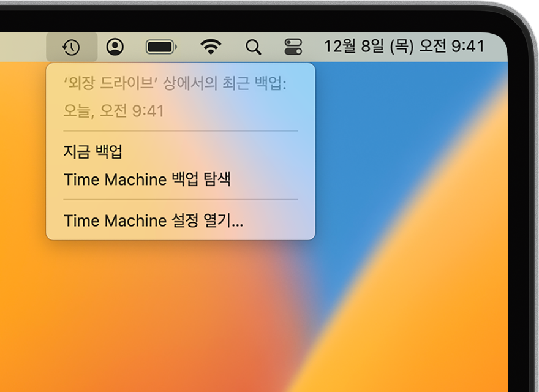Viewport: 539px width, 392px height.
Task: Click the 오늘, 오전 9:41 backup time text
Action: click(114, 111)
